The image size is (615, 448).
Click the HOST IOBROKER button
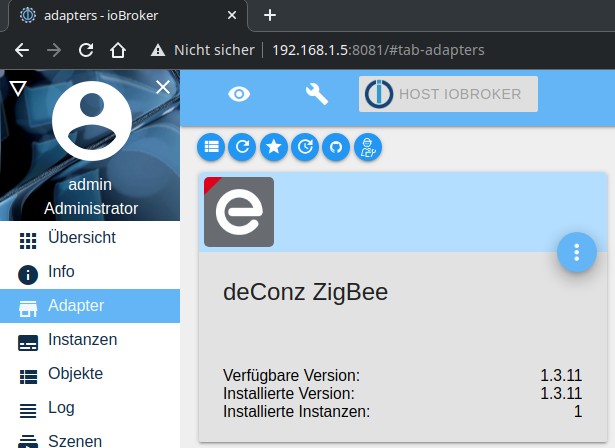coord(448,94)
